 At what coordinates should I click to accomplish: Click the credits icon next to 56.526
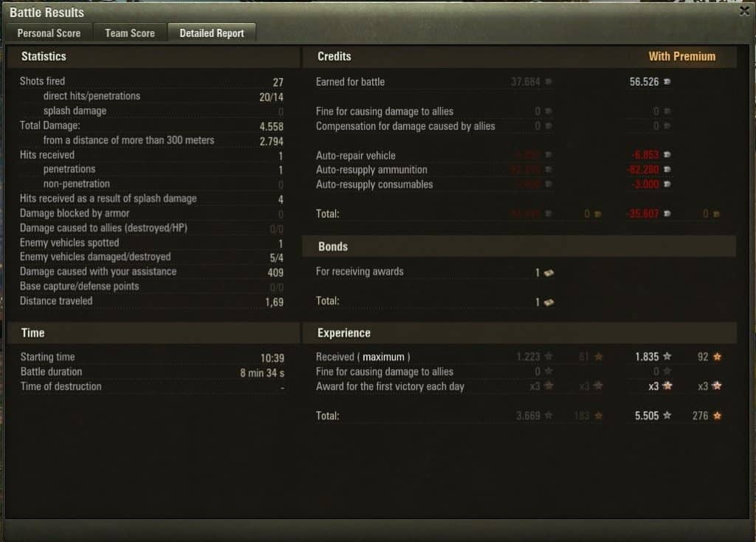[x=667, y=81]
